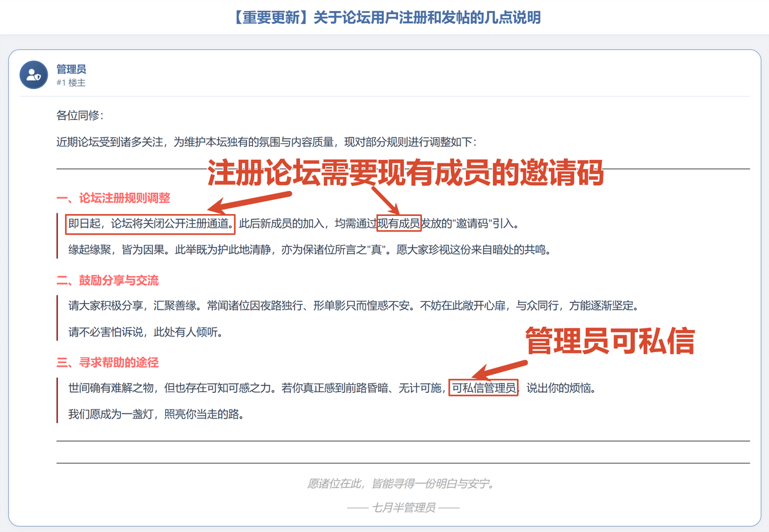This screenshot has height=532, width=769.
Task: Click the word "邀请码" in the rule text
Action: (x=472, y=224)
